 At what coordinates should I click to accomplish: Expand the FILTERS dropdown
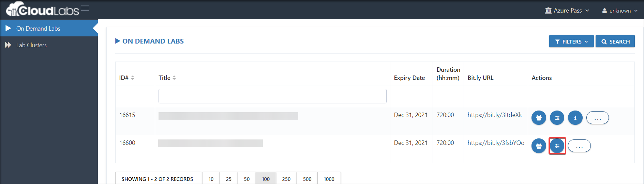[x=571, y=41]
